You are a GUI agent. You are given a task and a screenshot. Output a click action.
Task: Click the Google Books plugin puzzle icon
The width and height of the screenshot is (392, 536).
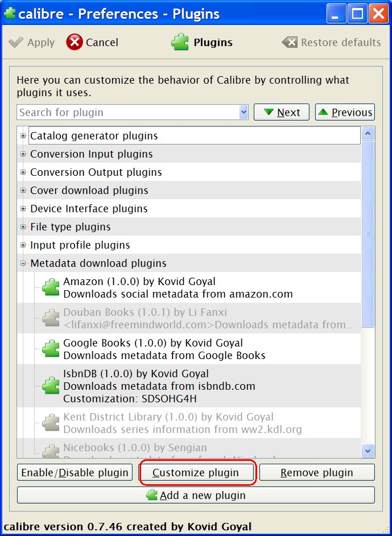tap(51, 349)
